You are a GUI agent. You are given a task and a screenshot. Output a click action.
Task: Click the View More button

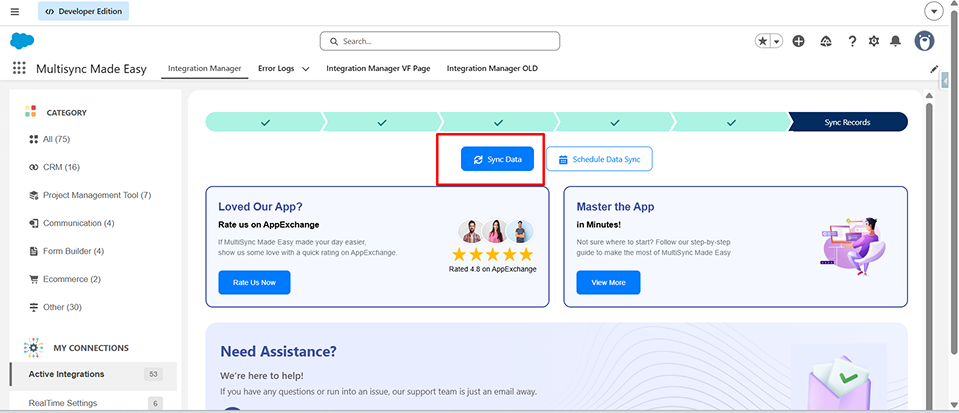[x=609, y=283]
